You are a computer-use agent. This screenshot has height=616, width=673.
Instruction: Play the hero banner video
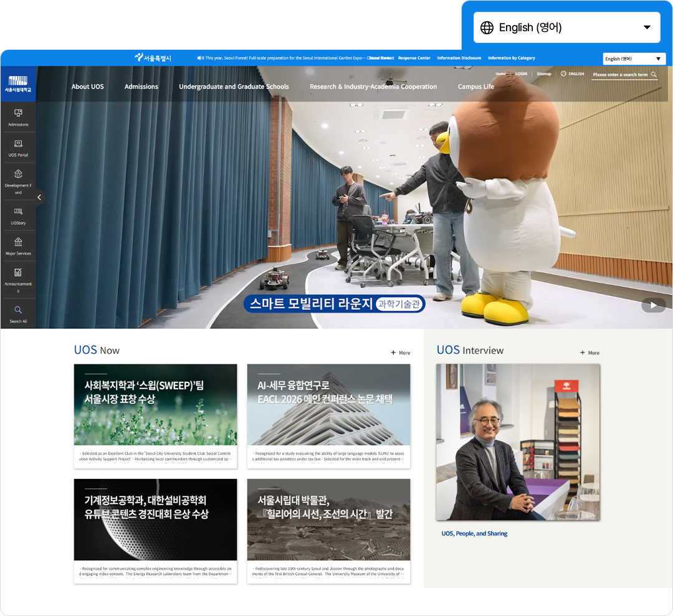(654, 305)
